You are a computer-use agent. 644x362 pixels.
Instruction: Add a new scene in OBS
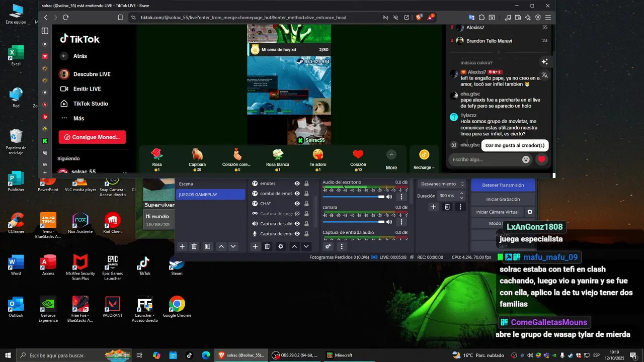[x=182, y=246]
